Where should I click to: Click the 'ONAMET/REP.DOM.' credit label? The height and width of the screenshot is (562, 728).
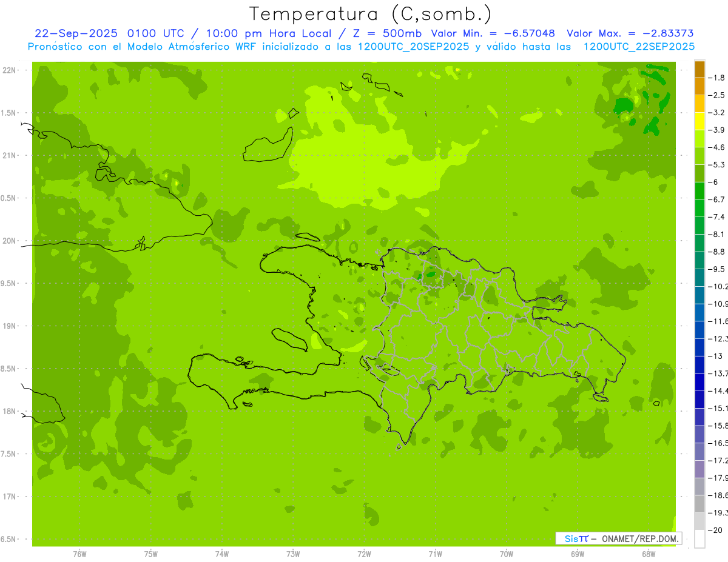pos(639,538)
